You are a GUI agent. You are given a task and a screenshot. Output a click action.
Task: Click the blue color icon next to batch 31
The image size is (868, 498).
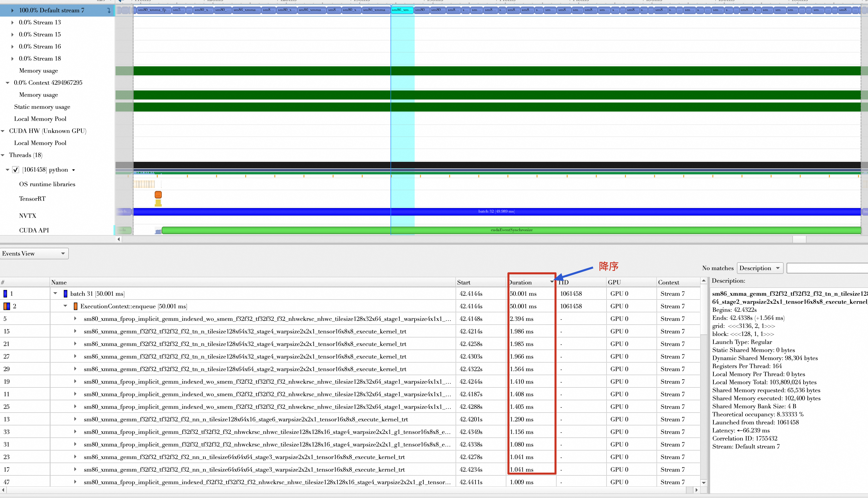click(65, 294)
